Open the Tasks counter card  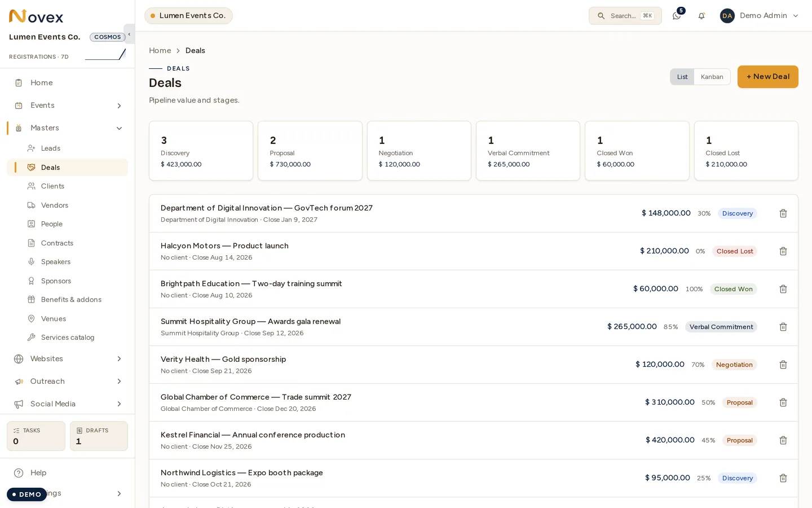pos(36,436)
